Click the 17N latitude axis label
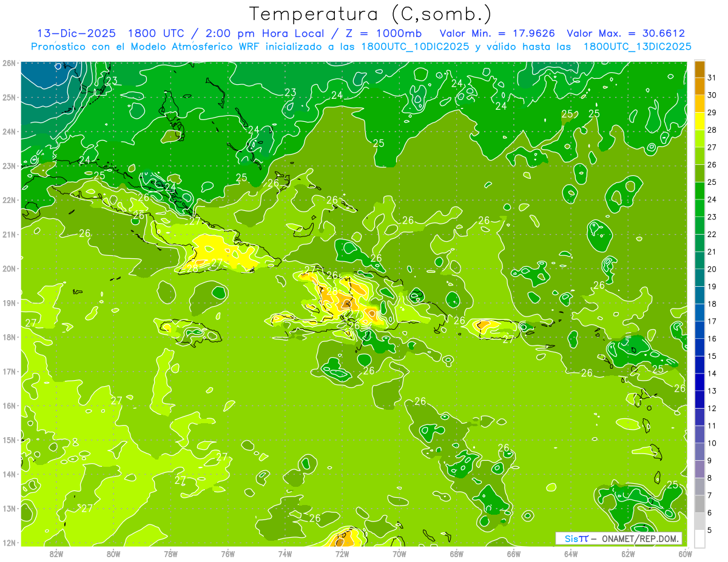 [x=9, y=371]
